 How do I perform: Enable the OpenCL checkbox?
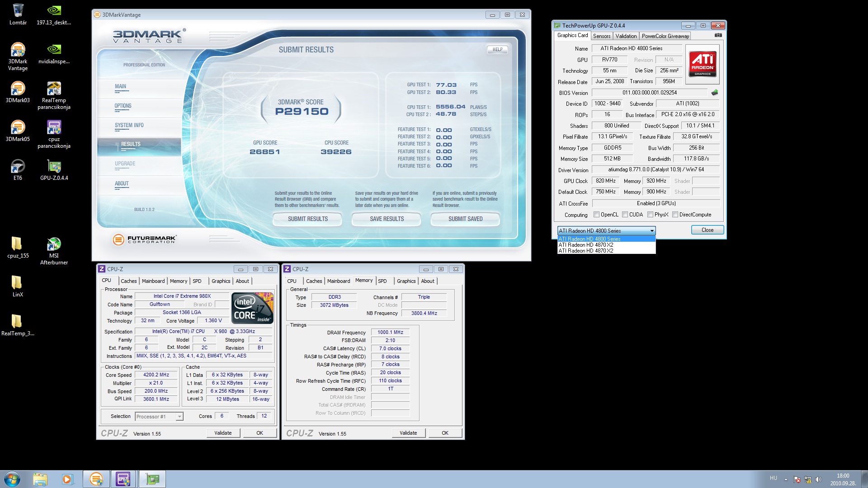tap(597, 215)
